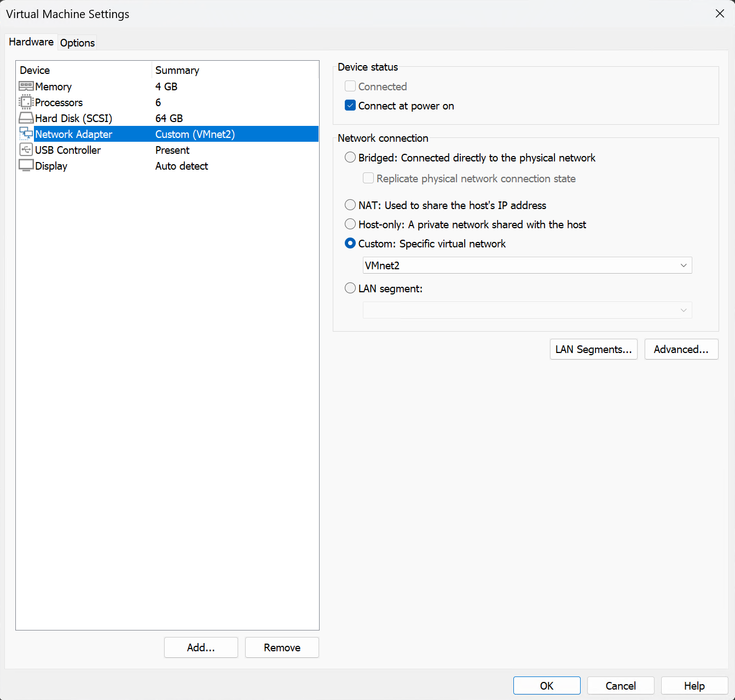Click the Processors chip icon
Image resolution: width=735 pixels, height=700 pixels.
tap(26, 102)
